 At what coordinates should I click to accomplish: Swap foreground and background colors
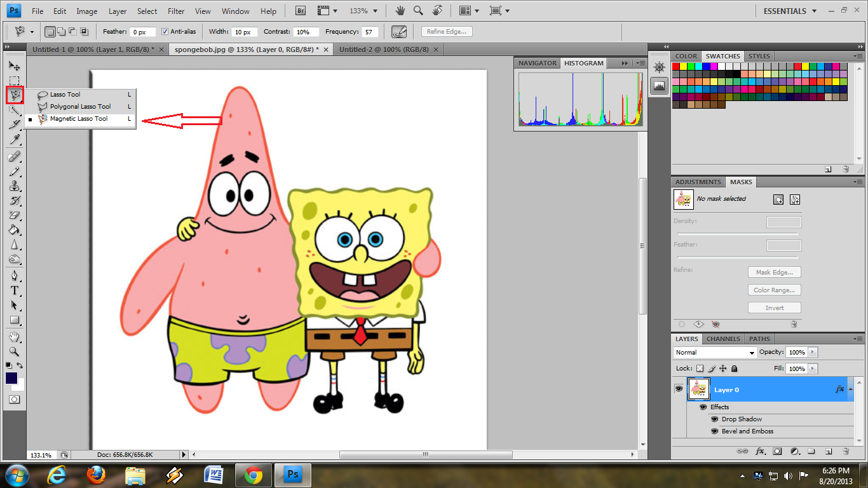(20, 365)
